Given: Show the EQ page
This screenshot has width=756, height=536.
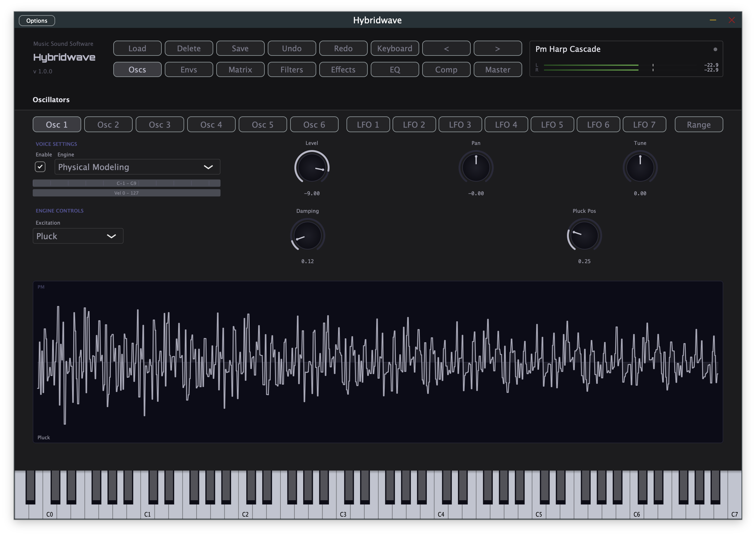Looking at the screenshot, I should pos(394,70).
